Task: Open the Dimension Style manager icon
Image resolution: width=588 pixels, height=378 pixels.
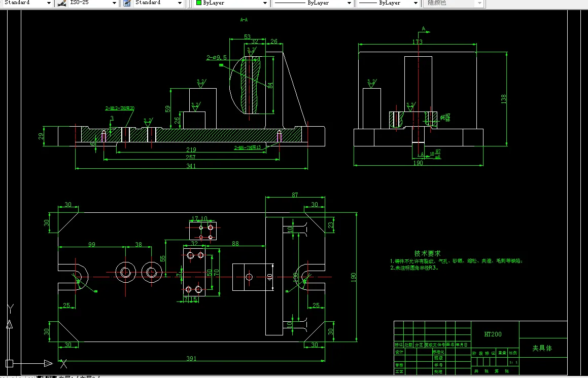Action: (62, 3)
